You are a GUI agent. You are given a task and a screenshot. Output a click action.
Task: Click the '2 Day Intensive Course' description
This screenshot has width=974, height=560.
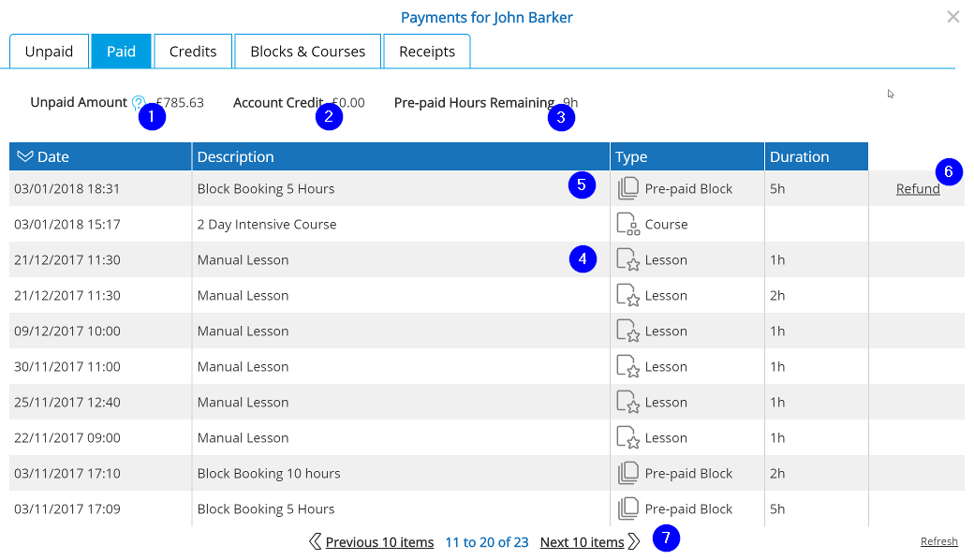267,224
